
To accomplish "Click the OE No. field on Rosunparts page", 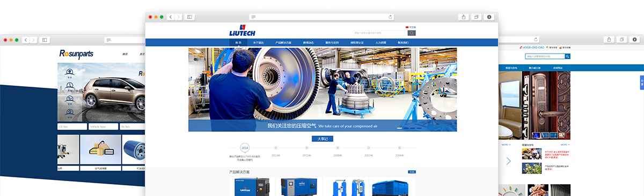I will [72, 126].
